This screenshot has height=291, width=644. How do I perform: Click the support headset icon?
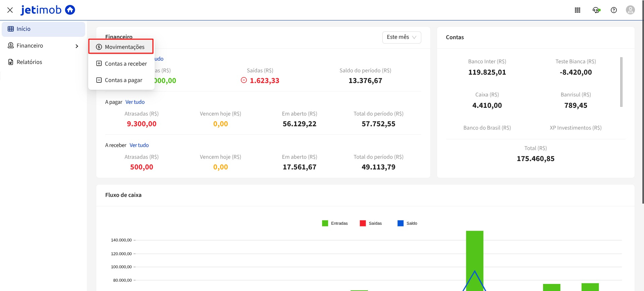click(x=596, y=10)
